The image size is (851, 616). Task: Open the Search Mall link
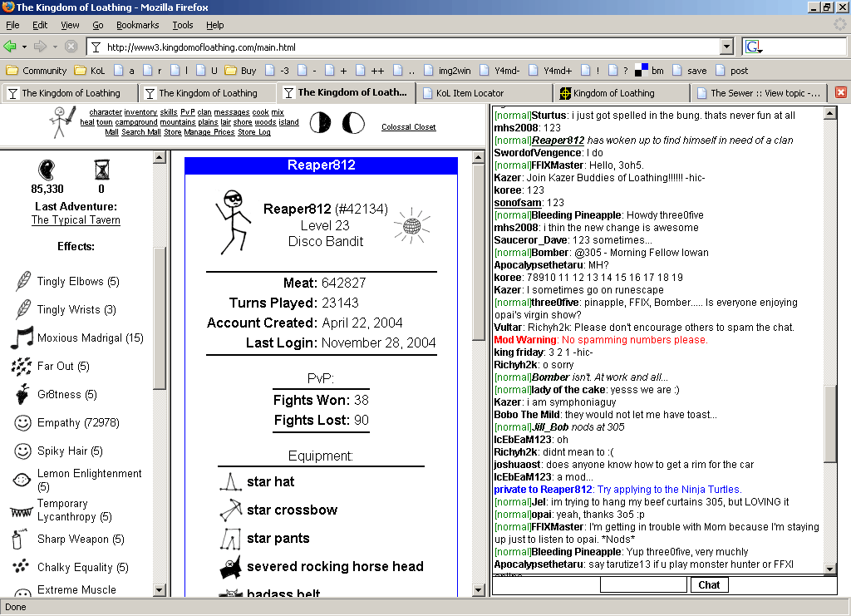click(x=141, y=132)
